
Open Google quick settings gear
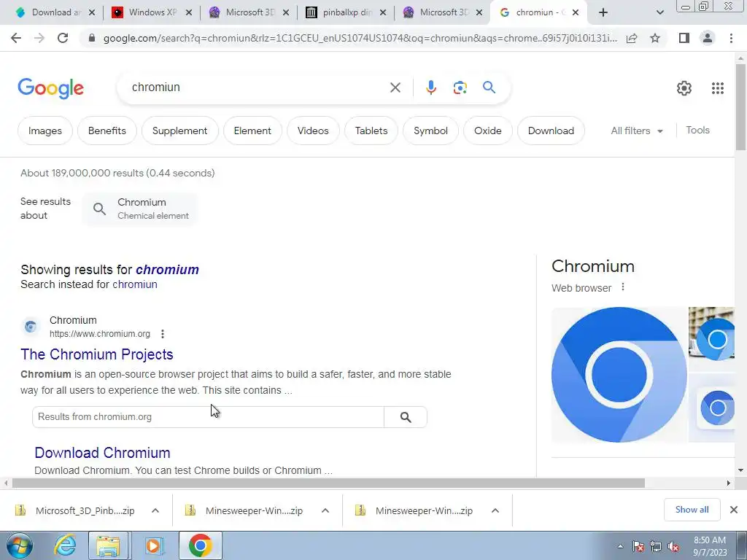point(684,88)
